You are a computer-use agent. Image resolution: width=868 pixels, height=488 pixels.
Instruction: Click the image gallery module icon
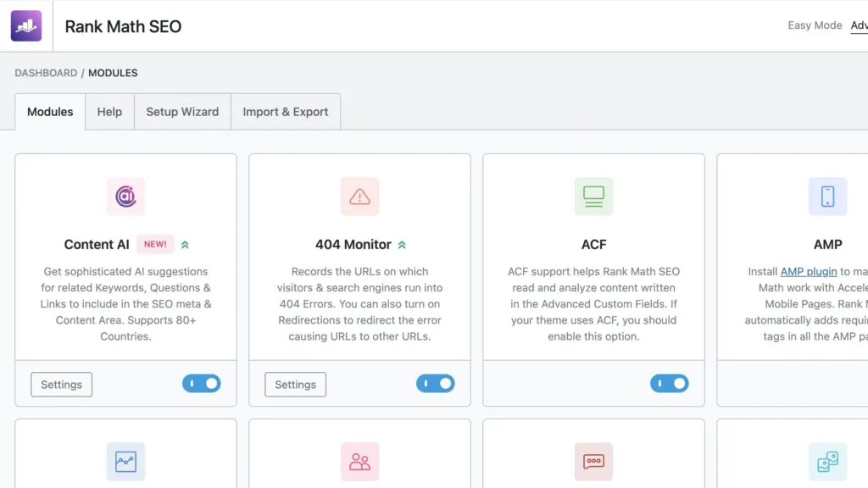pyautogui.click(x=827, y=462)
